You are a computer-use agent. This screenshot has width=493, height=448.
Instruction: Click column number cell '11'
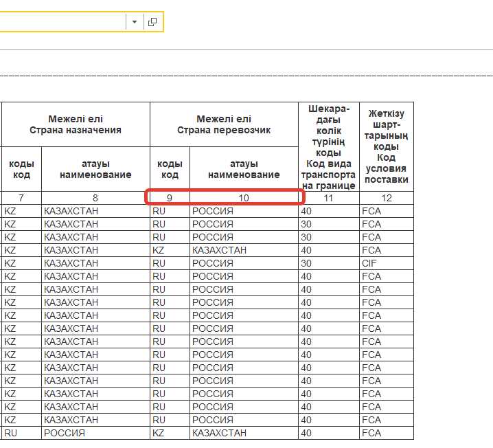[329, 198]
